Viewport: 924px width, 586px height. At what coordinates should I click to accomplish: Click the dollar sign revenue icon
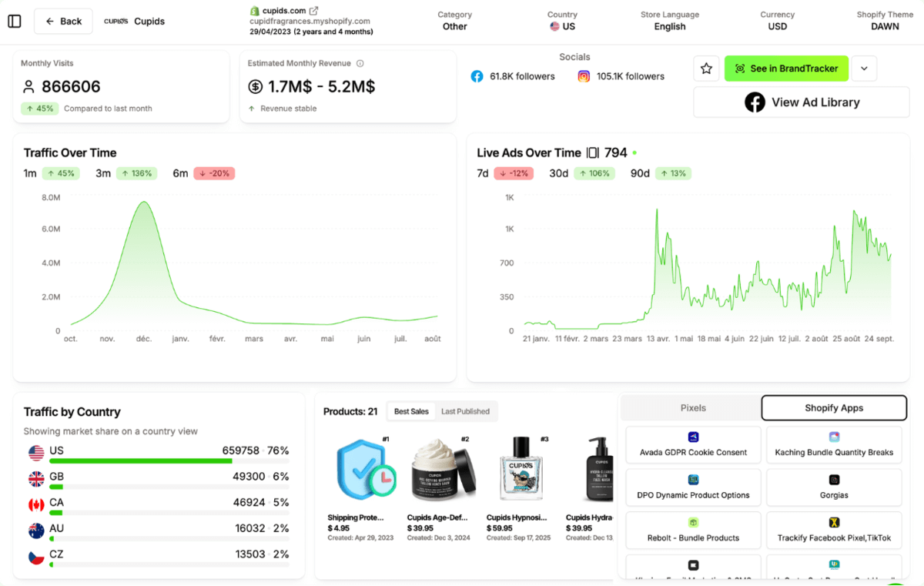click(256, 86)
